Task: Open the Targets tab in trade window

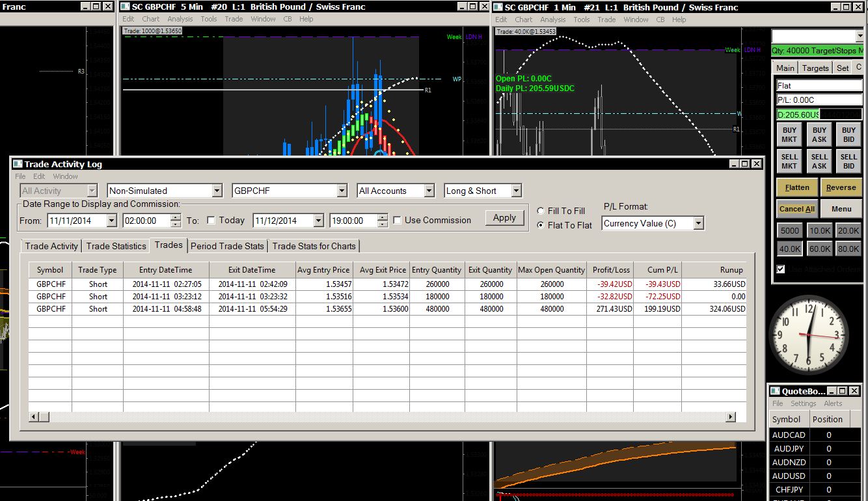Action: click(815, 68)
